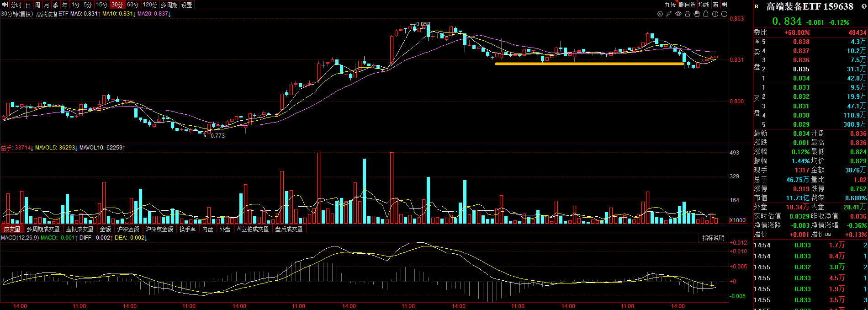Viewport: 868px width, 310px height.
Task: Select the AI立桩成交量 indicator tab
Action: (253, 229)
